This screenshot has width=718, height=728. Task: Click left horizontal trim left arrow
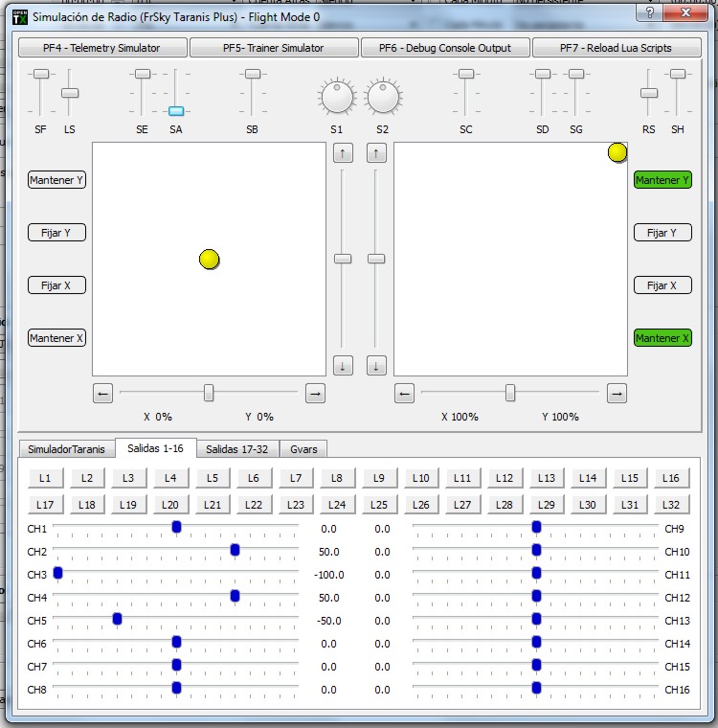click(x=103, y=394)
